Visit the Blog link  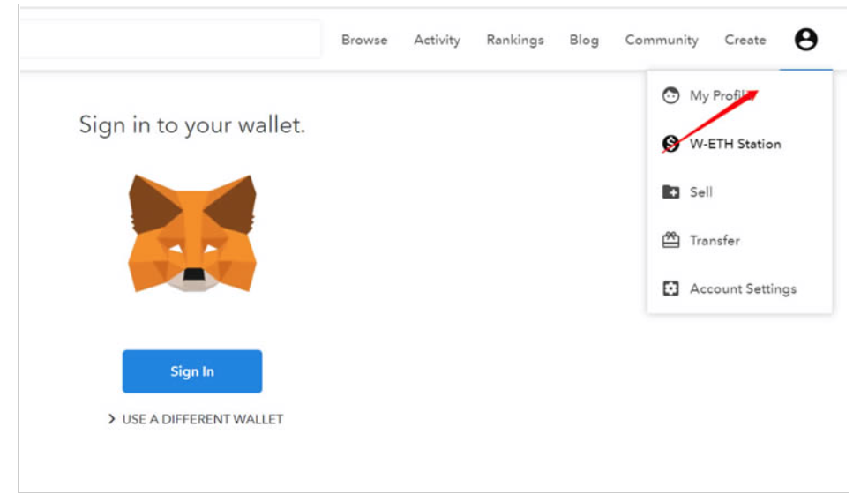(x=584, y=40)
